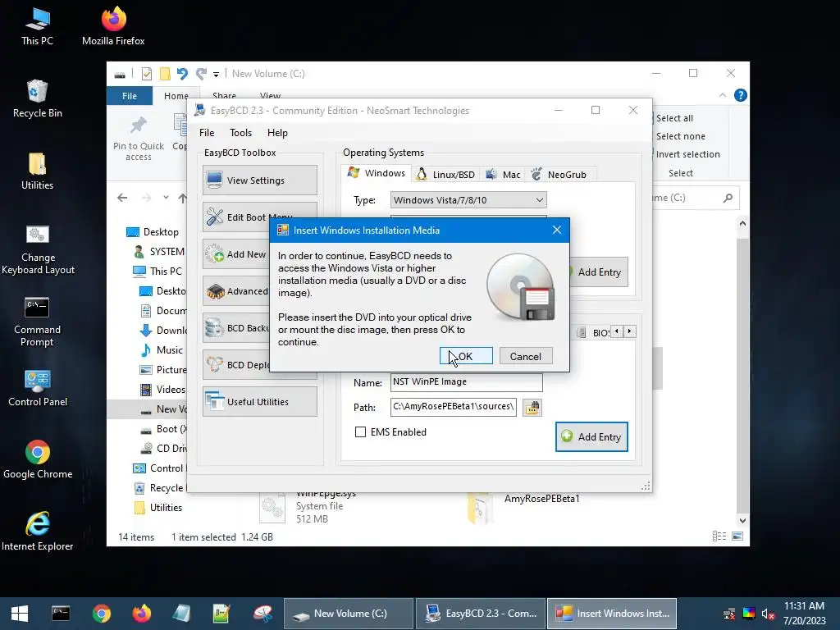Switch to Mac tab

tap(503, 175)
